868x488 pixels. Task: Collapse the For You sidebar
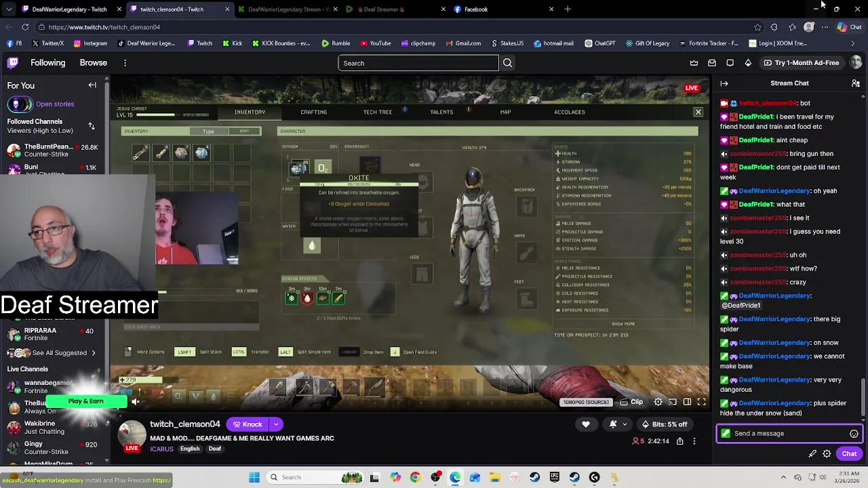(x=92, y=85)
